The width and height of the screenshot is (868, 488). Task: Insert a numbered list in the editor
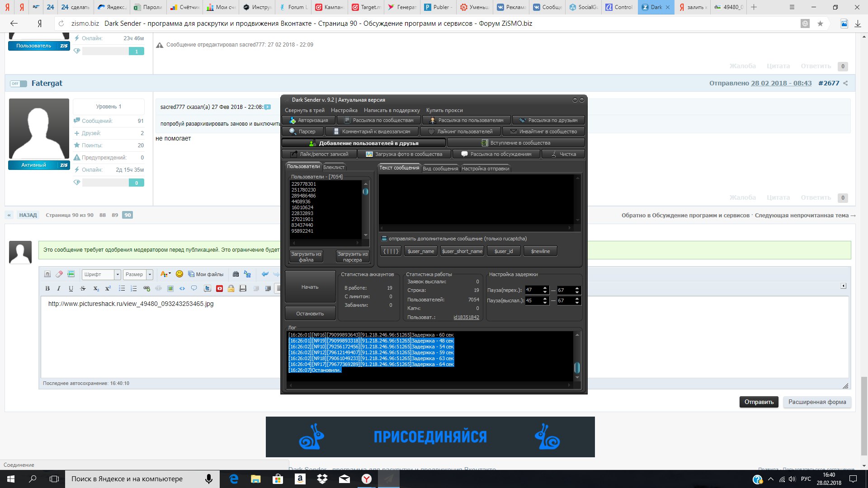[133, 288]
